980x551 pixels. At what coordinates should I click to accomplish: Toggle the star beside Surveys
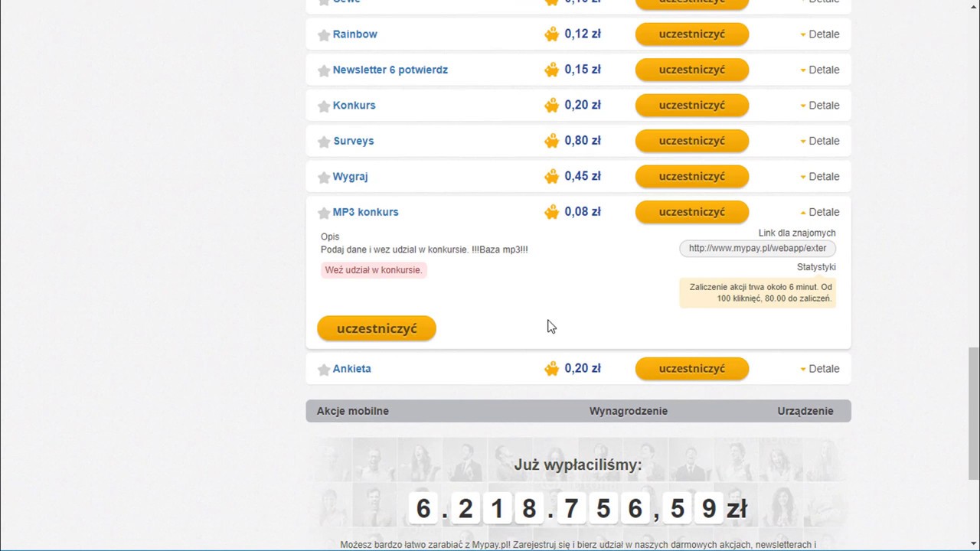(324, 142)
